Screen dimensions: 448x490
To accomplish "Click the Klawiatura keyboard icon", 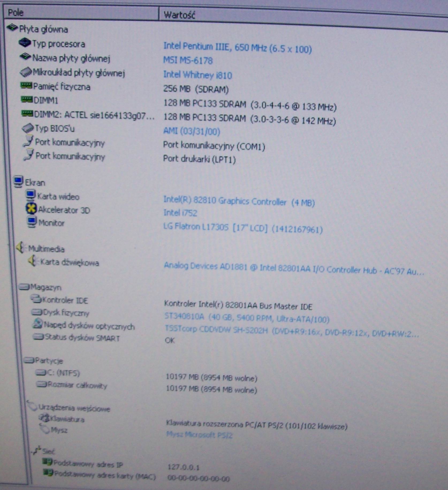I will click(x=44, y=418).
